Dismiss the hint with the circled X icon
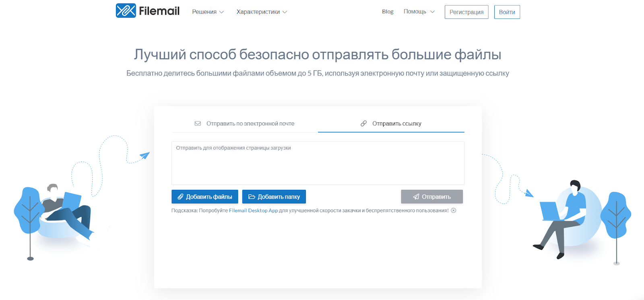644x300 pixels. click(x=454, y=210)
